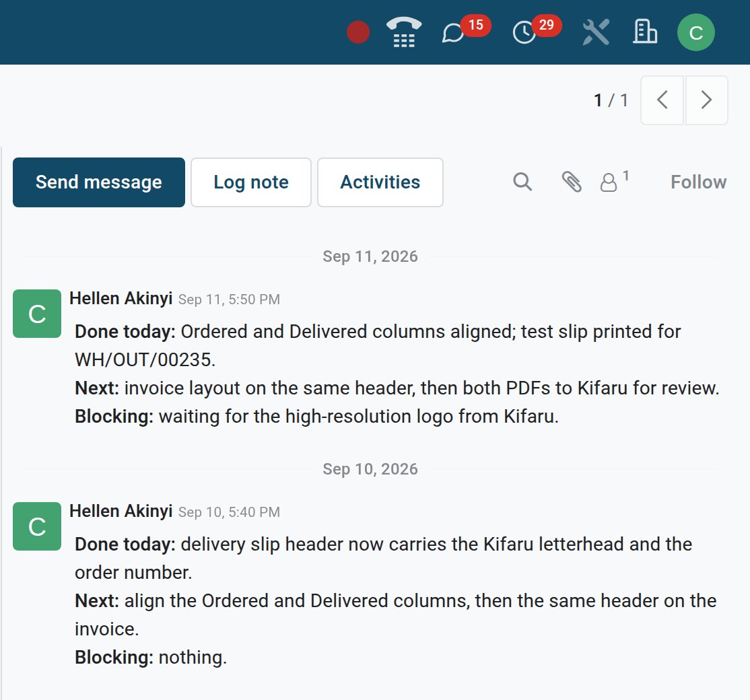The image size is (750, 700).
Task: Click the 1 / 1 pager counter
Action: click(611, 100)
